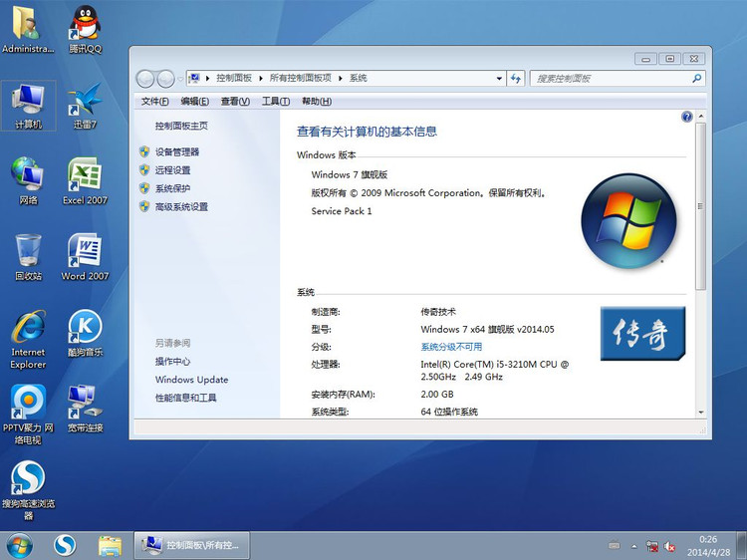This screenshot has width=747, height=560.
Task: Open 操作中心 link
Action: click(172, 362)
